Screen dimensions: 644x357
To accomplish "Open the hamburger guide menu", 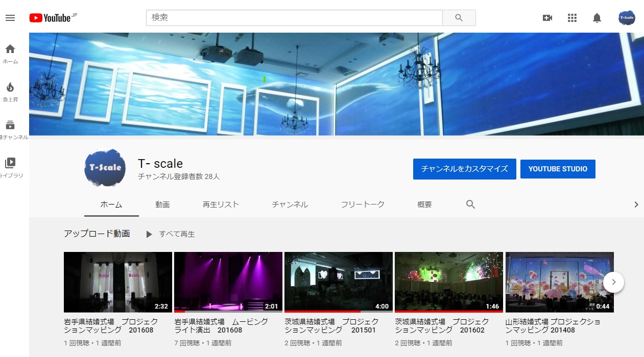I will 10,18.
